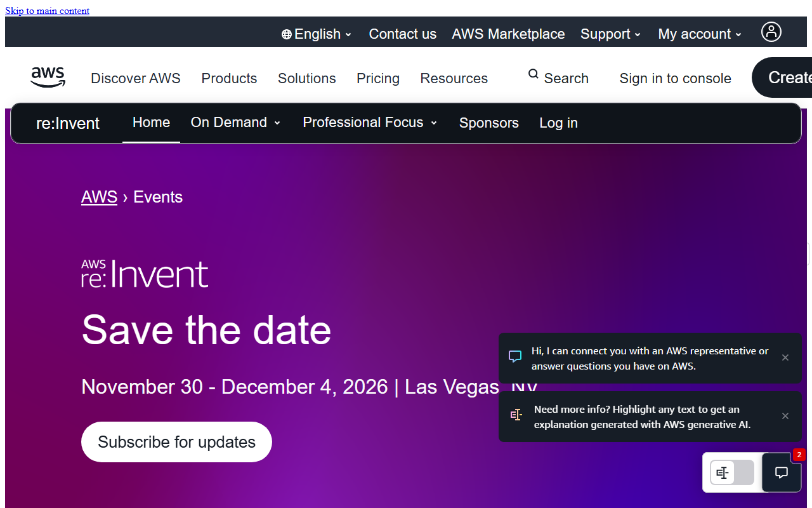This screenshot has height=508, width=812.
Task: Dismiss the AWS representative message
Action: [785, 358]
